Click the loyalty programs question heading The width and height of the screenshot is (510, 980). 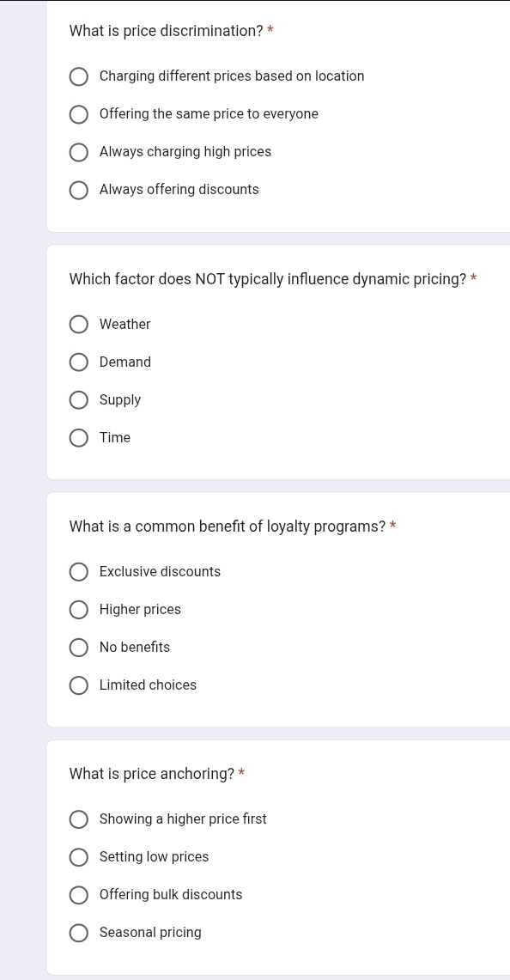(228, 527)
